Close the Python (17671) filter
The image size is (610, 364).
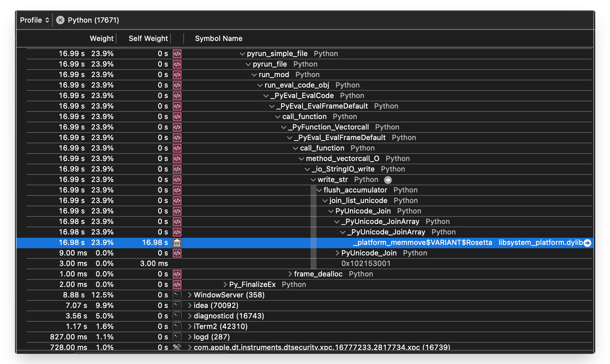(60, 20)
